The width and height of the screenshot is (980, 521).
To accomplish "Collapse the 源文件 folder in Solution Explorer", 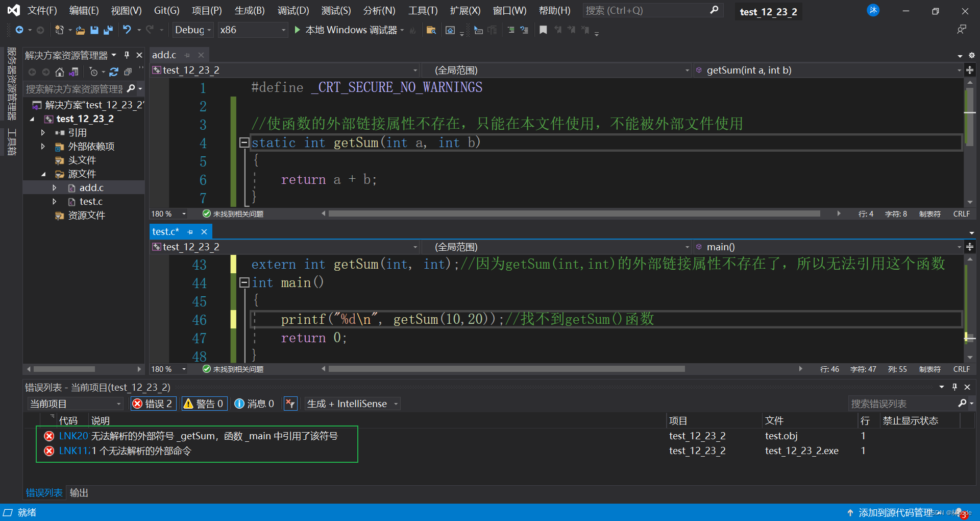I will pos(43,174).
